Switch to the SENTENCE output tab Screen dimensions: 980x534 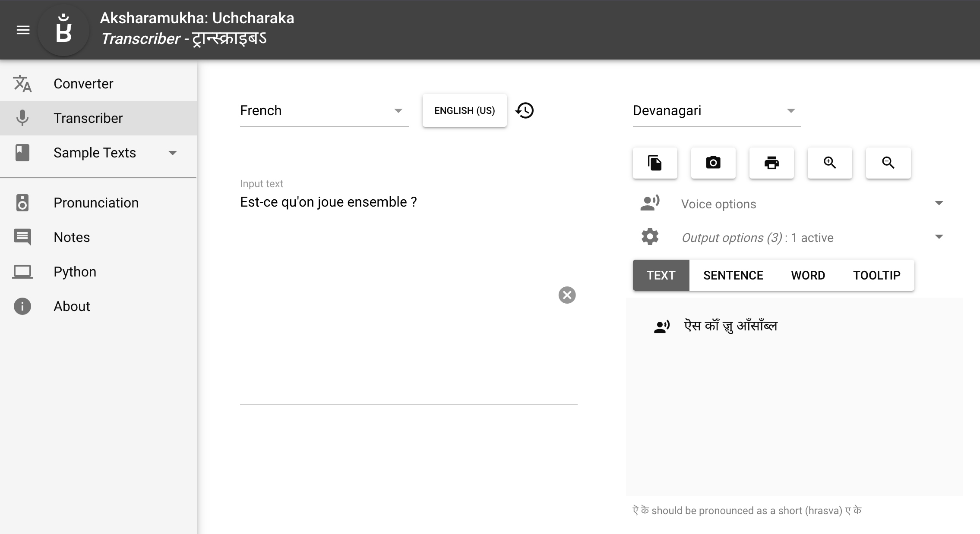point(733,275)
